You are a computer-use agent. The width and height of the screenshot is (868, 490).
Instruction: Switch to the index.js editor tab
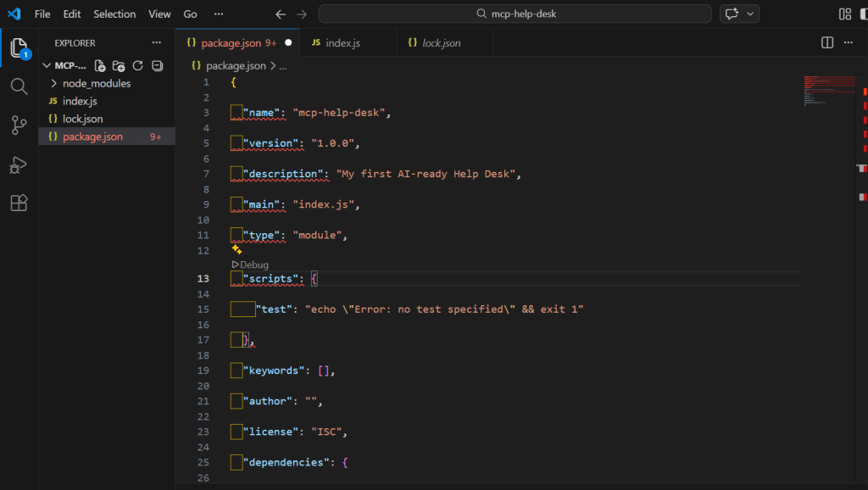point(342,42)
